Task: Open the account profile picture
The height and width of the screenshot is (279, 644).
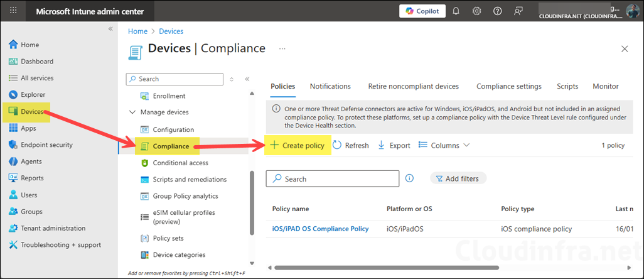Action: coord(633,11)
